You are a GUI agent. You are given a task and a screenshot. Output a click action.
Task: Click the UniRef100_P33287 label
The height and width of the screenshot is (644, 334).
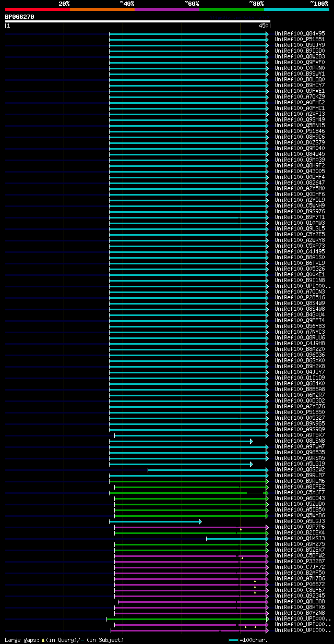coord(300,561)
